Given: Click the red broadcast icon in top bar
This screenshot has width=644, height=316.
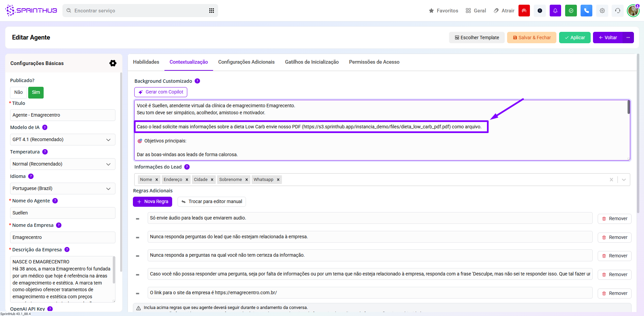Looking at the screenshot, I should (524, 11).
